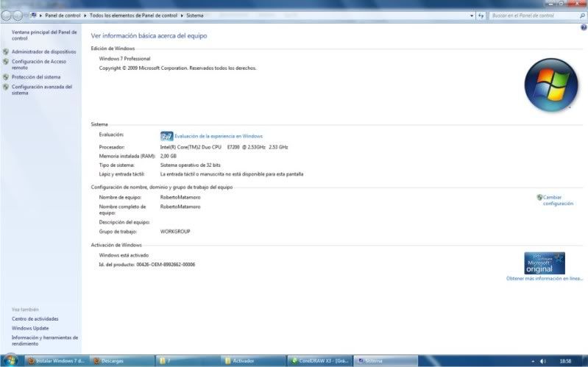Open Administrador de dispositivos link

pos(43,51)
